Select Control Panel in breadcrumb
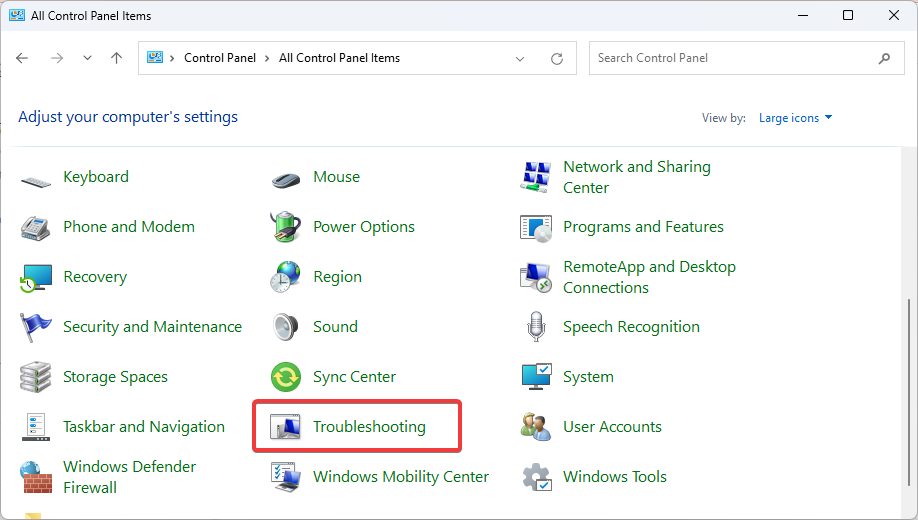 220,58
